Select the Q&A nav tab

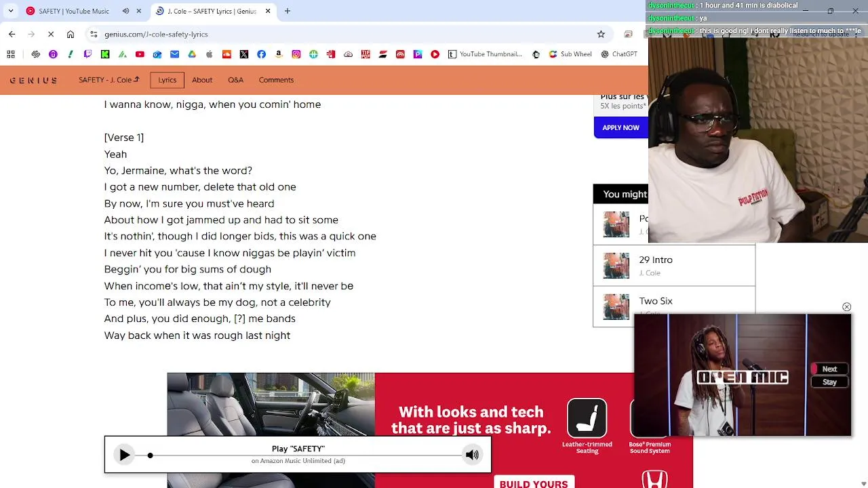[235, 80]
